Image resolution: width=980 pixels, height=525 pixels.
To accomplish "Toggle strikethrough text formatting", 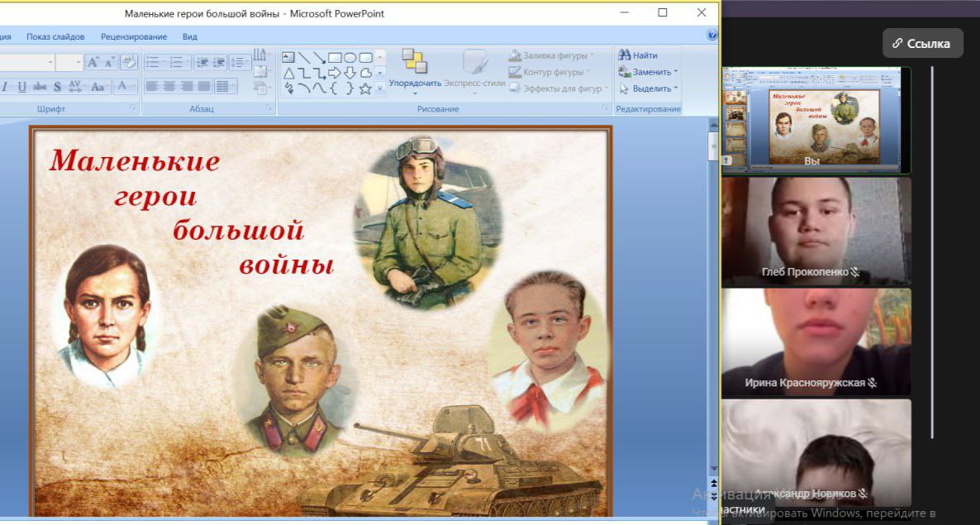I will click(40, 86).
